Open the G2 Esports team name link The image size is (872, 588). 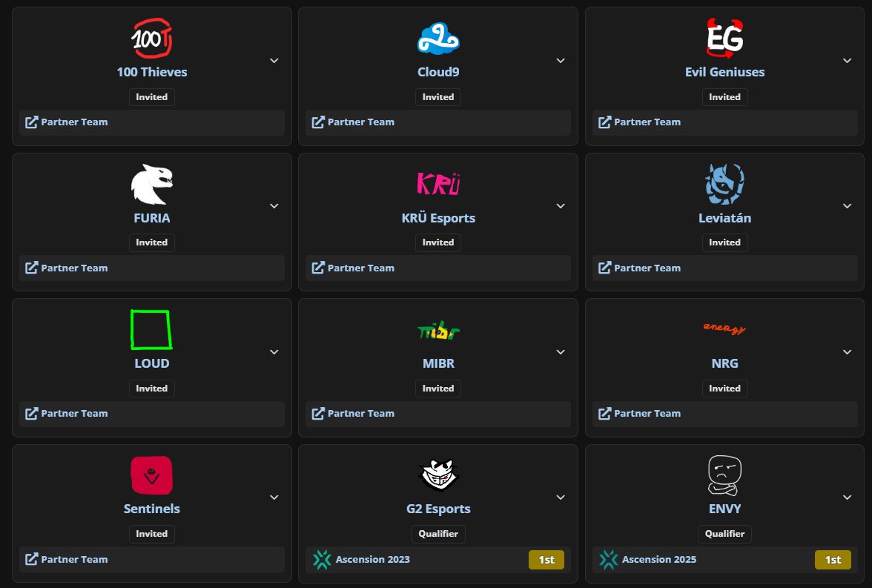point(438,509)
